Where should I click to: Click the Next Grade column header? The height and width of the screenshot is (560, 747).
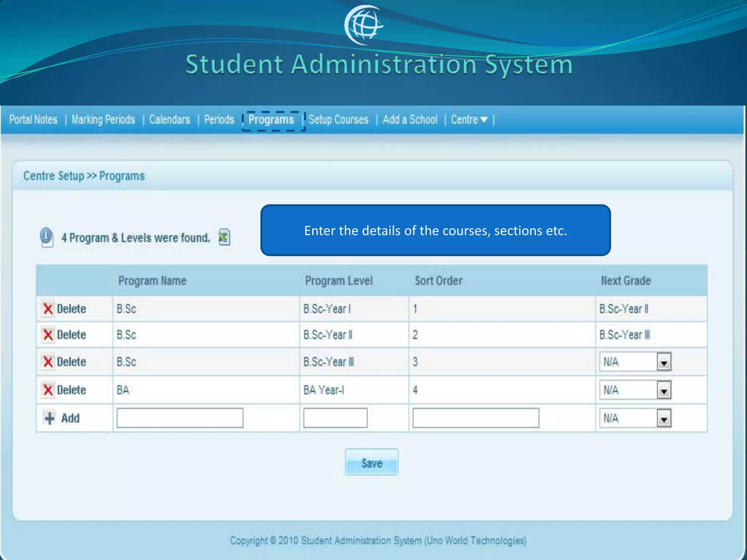[x=626, y=281]
